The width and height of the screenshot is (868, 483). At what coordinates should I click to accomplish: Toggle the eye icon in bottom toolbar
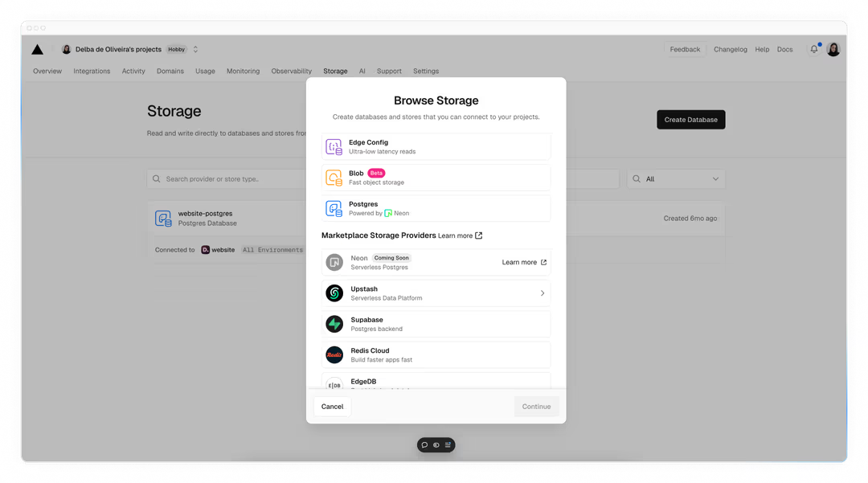[x=436, y=444]
